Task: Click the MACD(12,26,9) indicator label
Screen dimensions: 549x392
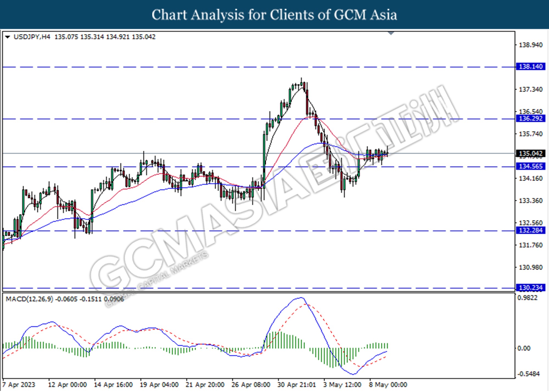Action: pos(30,299)
